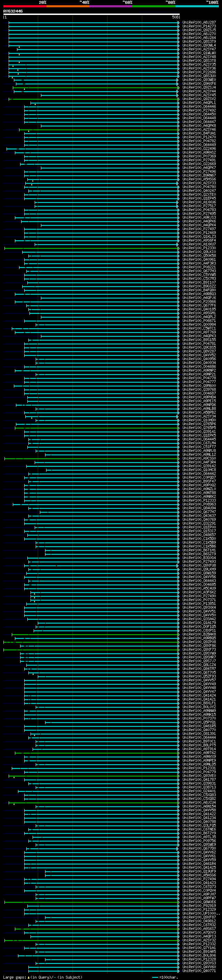Image resolution: width=222 pixels, height=980 pixels.
Task: Select the UniRef100_Q00984 label
Action: click(199, 324)
